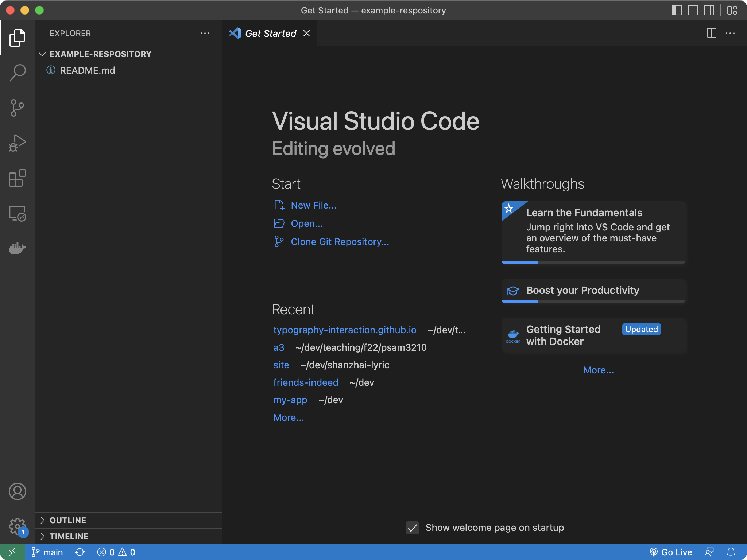Open the Search view in activity bar
The height and width of the screenshot is (560, 747).
17,73
